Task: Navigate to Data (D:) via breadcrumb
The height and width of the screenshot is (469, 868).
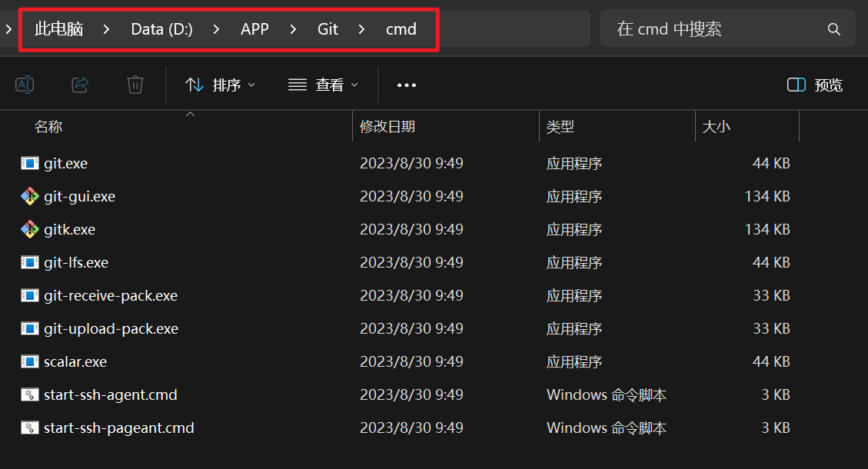Action: point(161,28)
